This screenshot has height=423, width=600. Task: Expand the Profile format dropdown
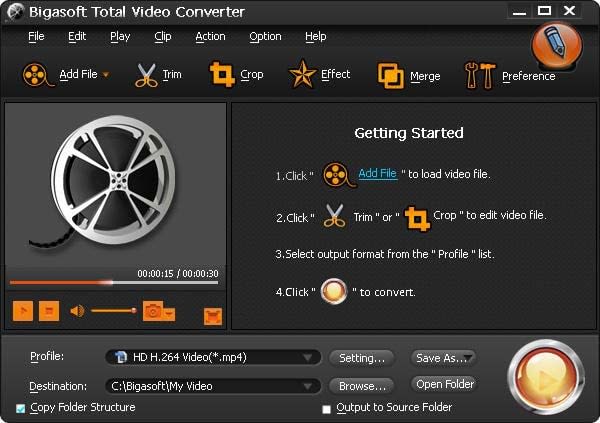pyautogui.click(x=307, y=358)
